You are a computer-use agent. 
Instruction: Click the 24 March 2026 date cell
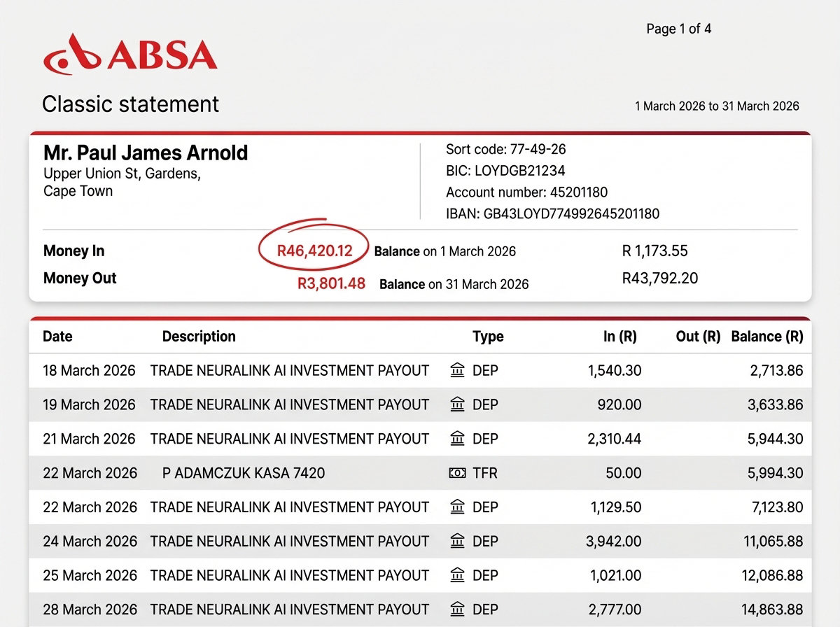coord(90,541)
